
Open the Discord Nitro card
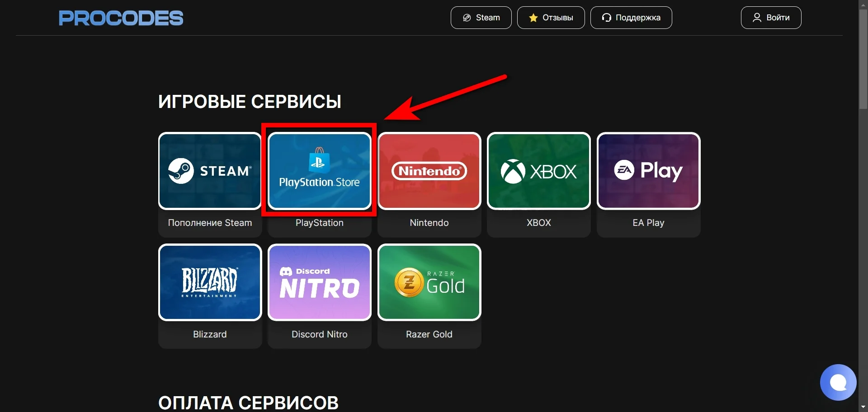coord(320,282)
